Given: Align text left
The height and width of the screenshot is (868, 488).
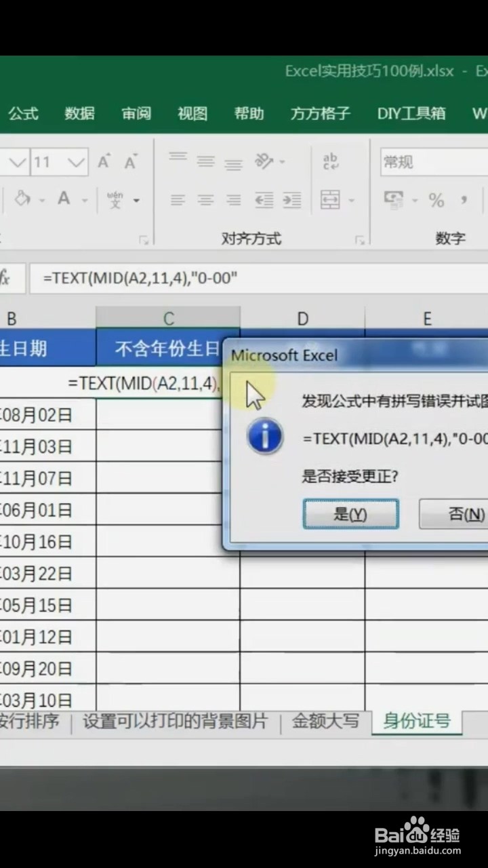Looking at the screenshot, I should [178, 200].
